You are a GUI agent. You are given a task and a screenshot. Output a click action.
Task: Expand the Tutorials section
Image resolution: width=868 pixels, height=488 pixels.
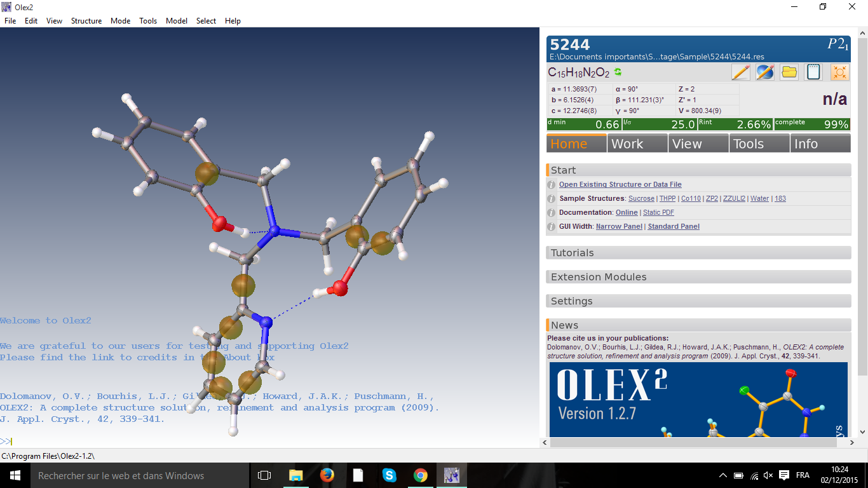(698, 252)
